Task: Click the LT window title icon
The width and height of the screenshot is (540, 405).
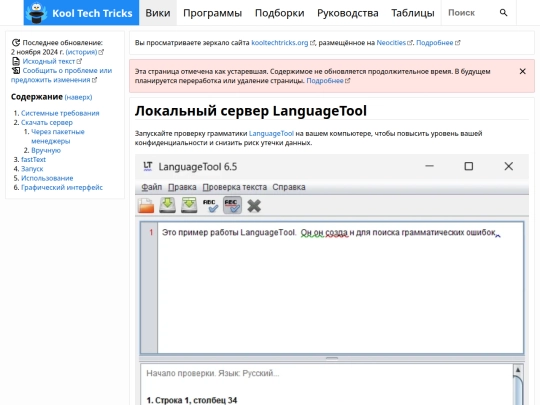Action: pyautogui.click(x=148, y=166)
